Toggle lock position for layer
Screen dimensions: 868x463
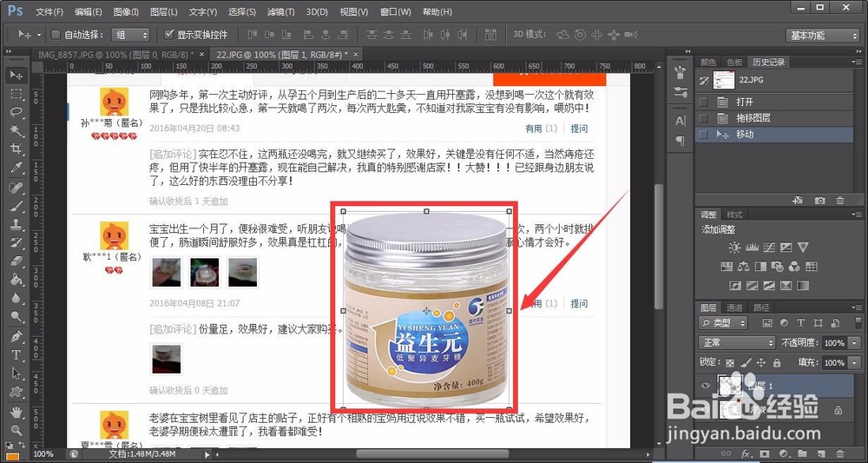coord(761,363)
